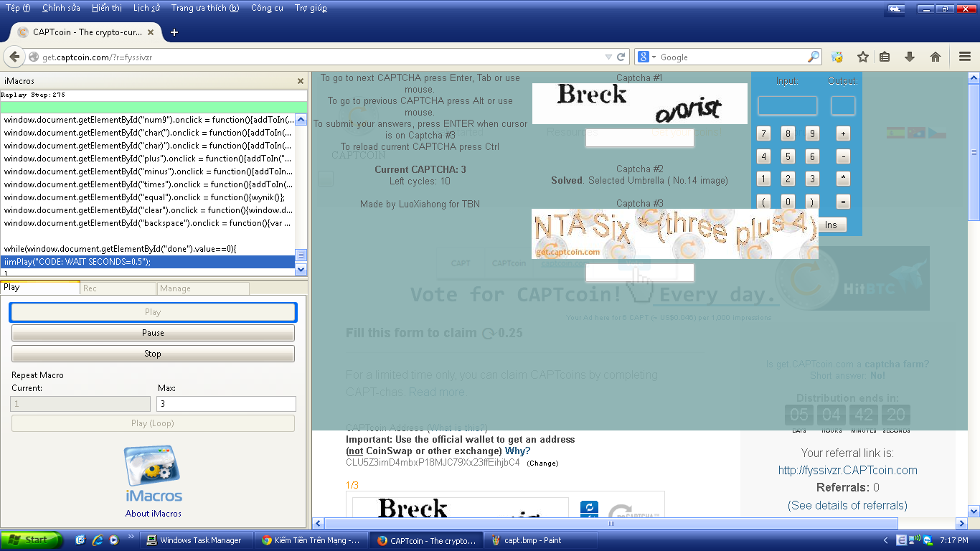Click the Google search box

(x=732, y=57)
